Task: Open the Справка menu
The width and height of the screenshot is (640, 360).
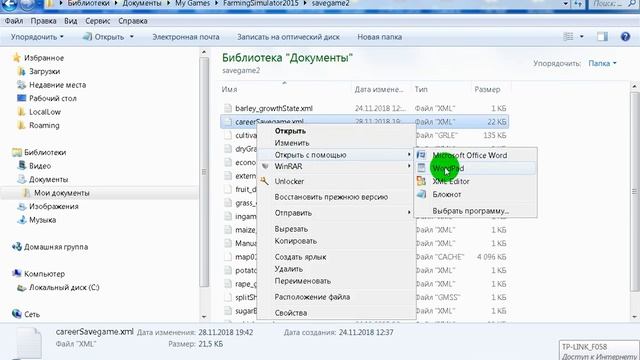Action: 133,21
